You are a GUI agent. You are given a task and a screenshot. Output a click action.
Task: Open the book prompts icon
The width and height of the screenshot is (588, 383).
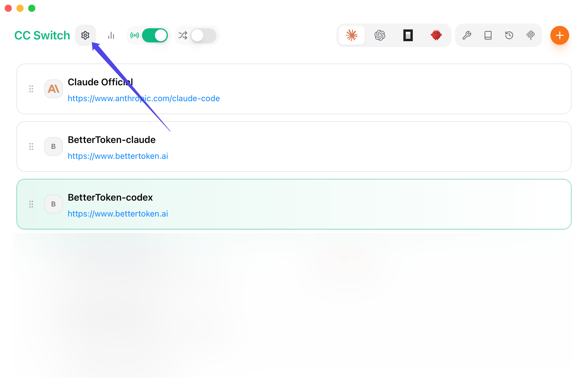coord(488,35)
